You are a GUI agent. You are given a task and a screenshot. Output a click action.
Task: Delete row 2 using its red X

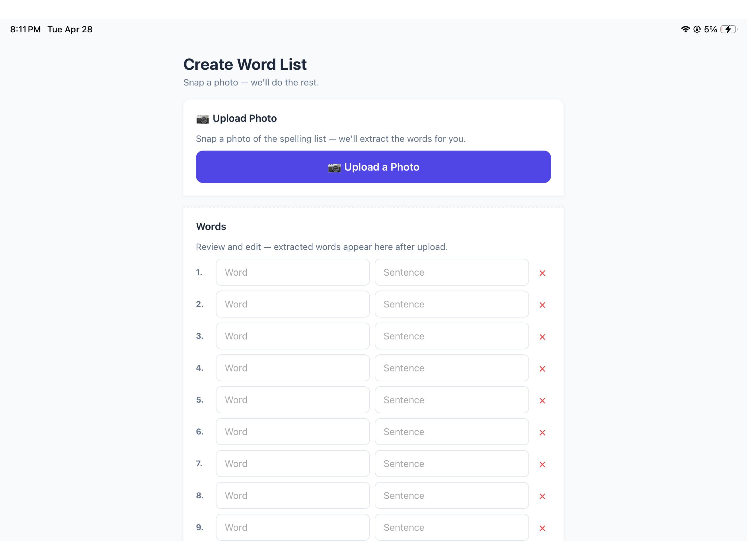pos(542,305)
